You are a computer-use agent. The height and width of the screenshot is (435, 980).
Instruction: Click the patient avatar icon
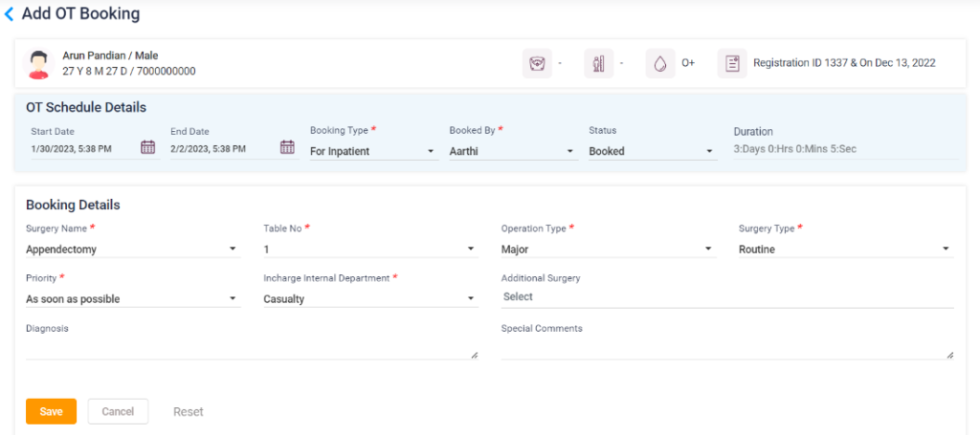[39, 64]
